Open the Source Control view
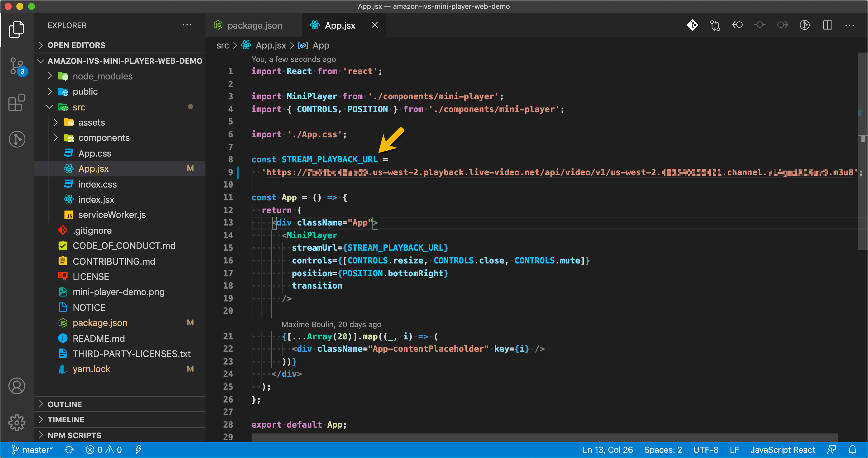 point(17,66)
